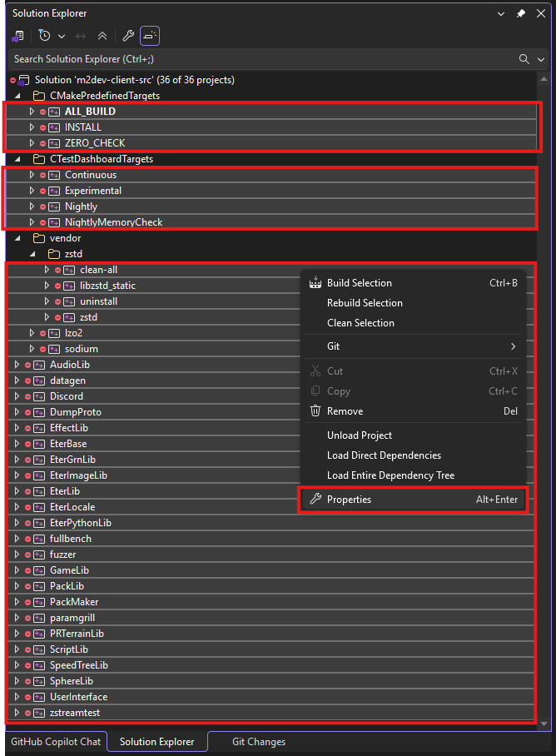Click the GameLib project icon
This screenshot has height=756, width=556.
pyautogui.click(x=39, y=570)
